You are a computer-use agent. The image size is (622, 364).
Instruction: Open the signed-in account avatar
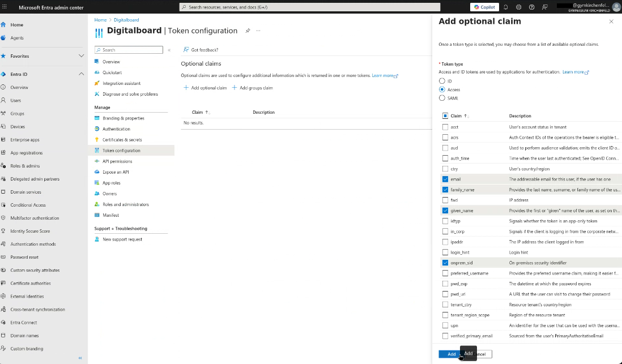click(616, 7)
